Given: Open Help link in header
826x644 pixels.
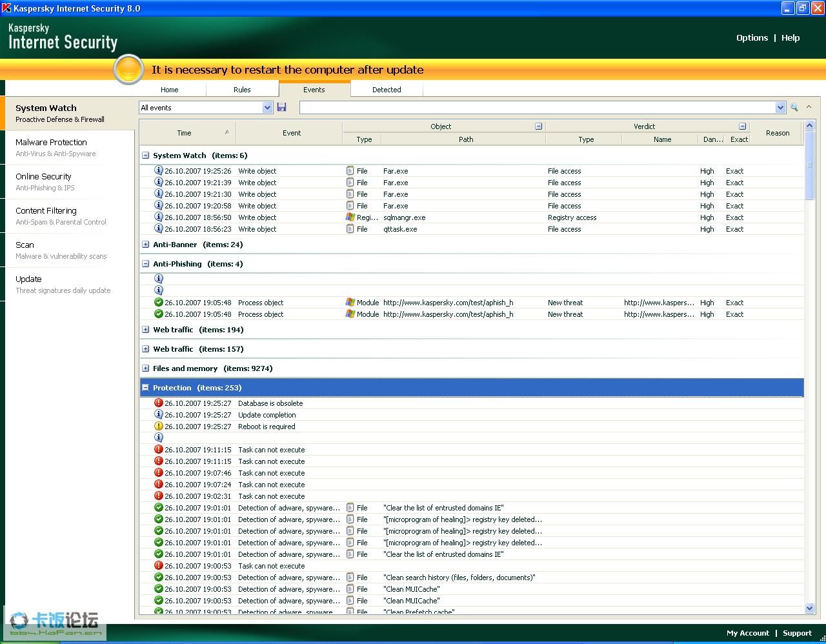Looking at the screenshot, I should (x=791, y=38).
